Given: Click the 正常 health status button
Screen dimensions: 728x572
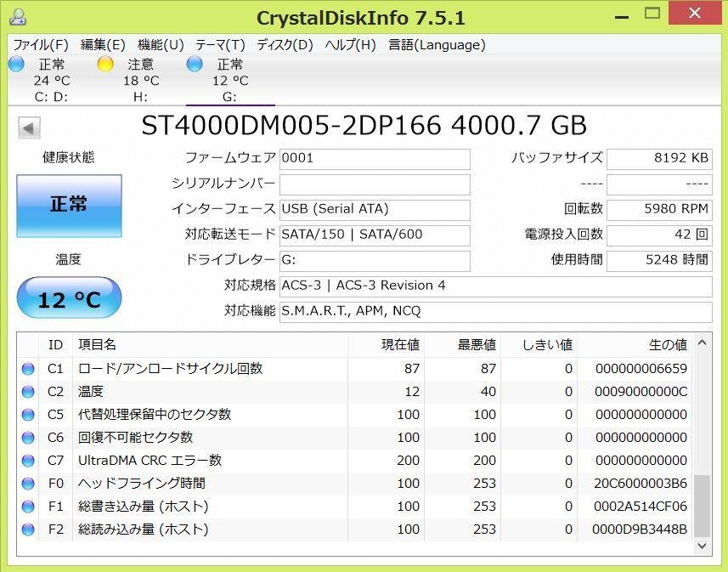Looking at the screenshot, I should click(x=69, y=205).
